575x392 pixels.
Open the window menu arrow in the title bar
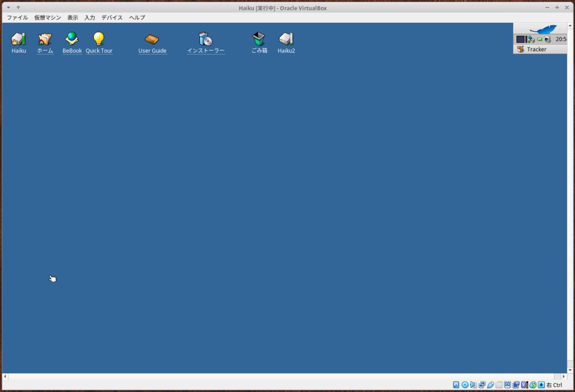point(8,7)
